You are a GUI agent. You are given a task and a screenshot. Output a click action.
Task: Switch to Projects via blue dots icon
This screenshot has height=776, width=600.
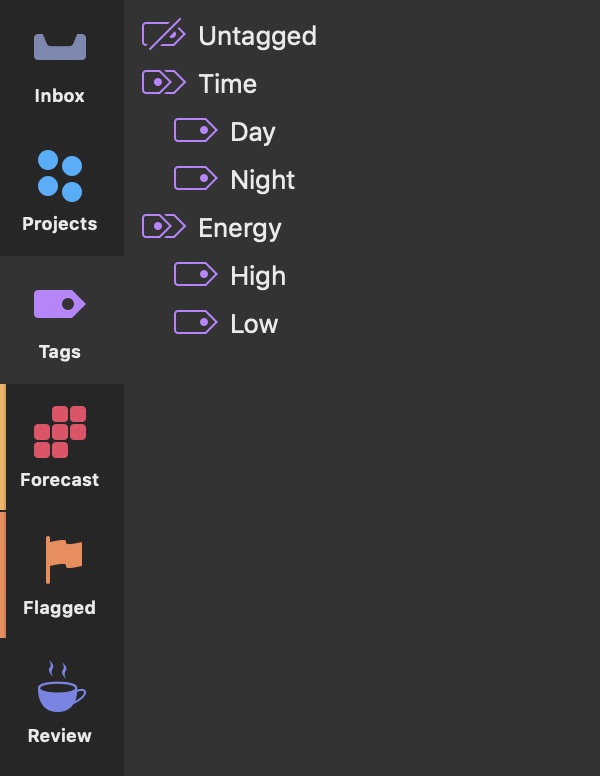click(x=60, y=176)
